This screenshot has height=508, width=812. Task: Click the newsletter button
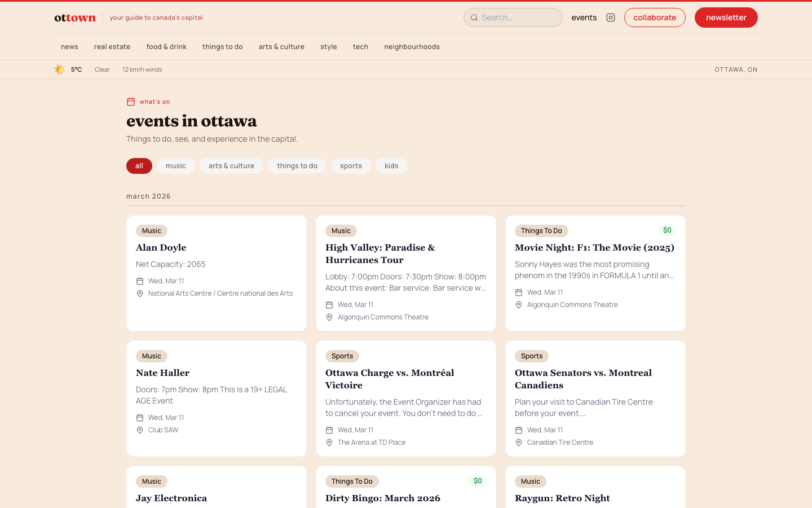click(x=726, y=17)
